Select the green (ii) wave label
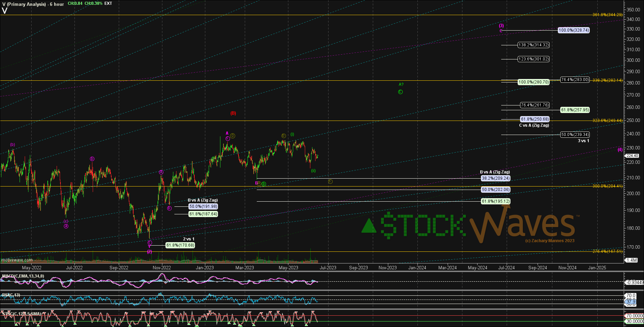This screenshot has width=644, height=327. [x=313, y=171]
